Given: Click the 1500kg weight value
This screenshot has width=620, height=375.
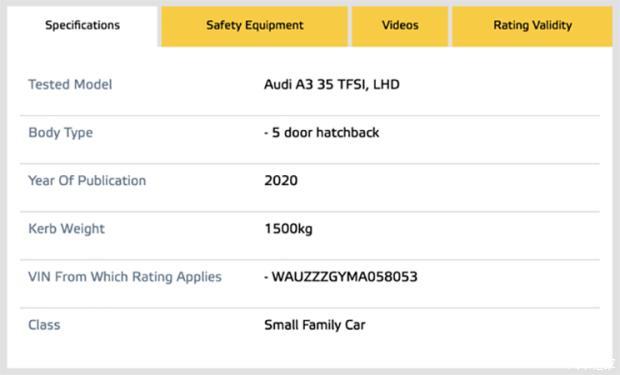Looking at the screenshot, I should (x=288, y=229).
